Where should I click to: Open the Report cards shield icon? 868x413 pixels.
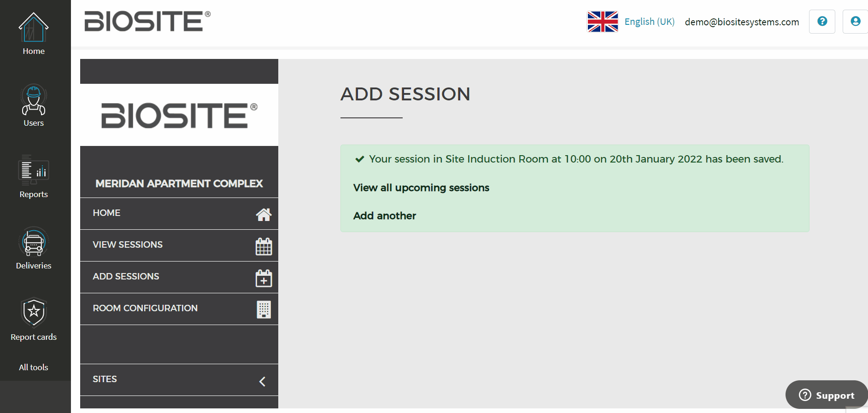click(x=34, y=313)
